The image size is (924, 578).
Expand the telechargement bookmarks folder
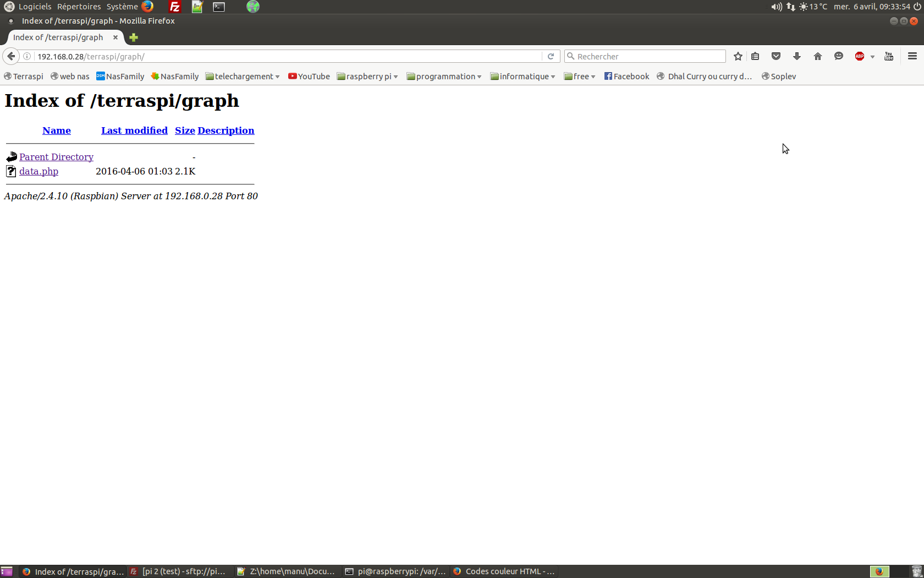click(243, 77)
